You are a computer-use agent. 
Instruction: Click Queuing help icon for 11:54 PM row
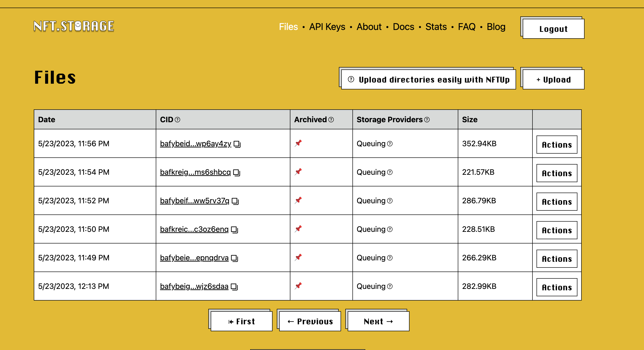pos(390,172)
